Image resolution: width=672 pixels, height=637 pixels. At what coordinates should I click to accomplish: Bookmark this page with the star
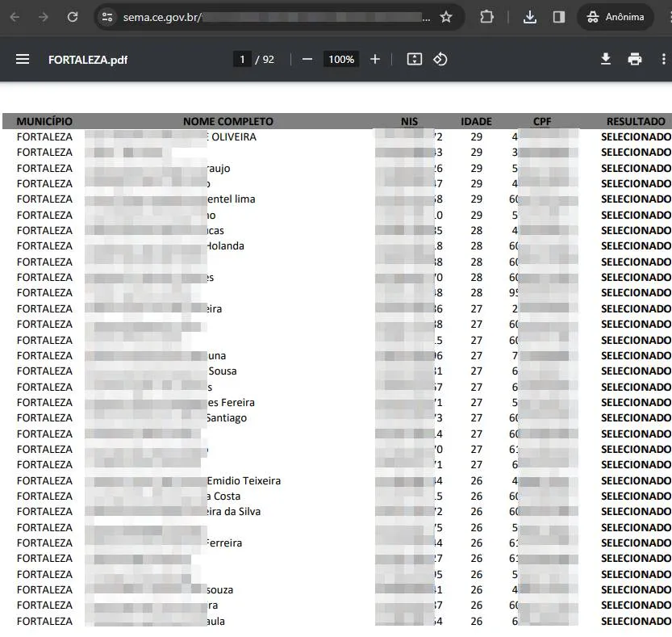[x=446, y=17]
